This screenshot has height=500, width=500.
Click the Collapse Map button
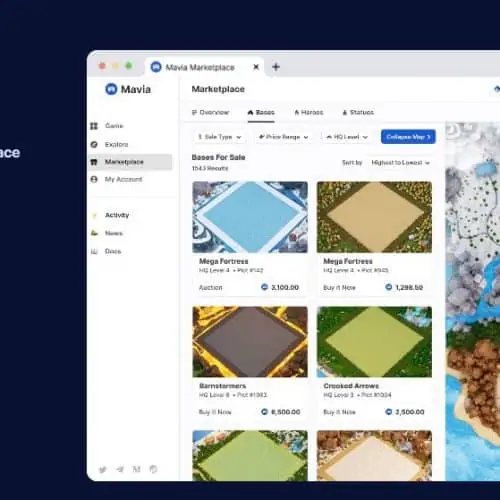click(x=408, y=137)
